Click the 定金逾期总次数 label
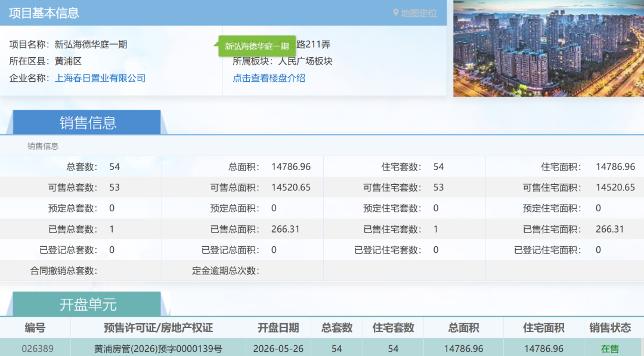The height and width of the screenshot is (356, 644). 225,271
